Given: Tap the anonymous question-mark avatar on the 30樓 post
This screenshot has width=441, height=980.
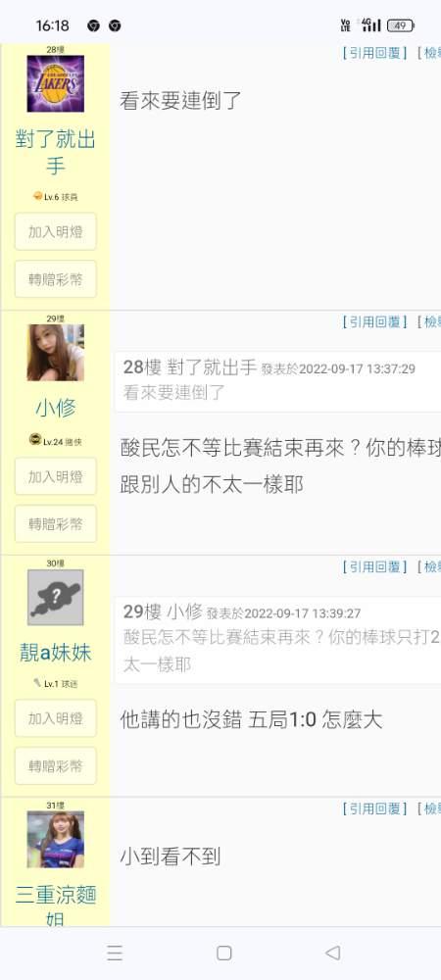Looking at the screenshot, I should (x=56, y=598).
